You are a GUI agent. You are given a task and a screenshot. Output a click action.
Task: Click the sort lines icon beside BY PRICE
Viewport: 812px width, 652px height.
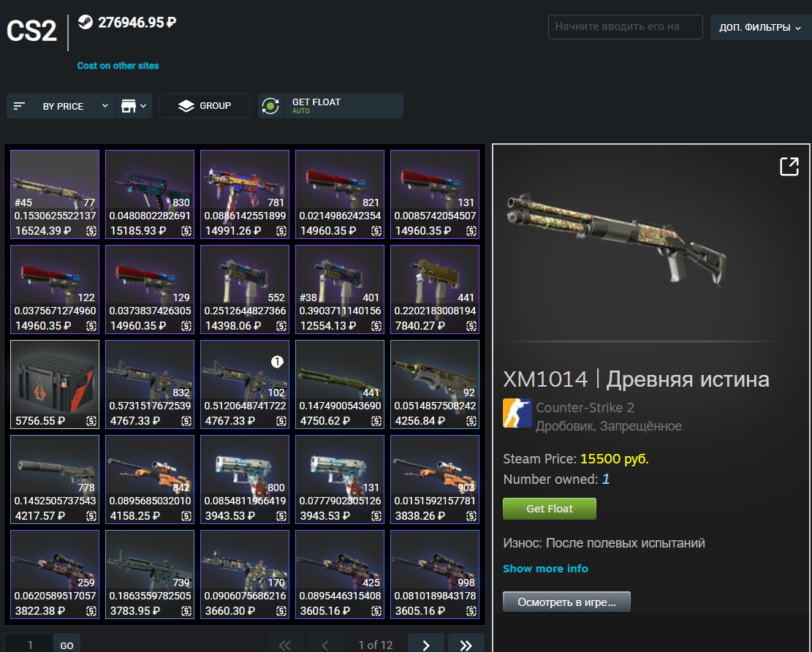click(19, 106)
